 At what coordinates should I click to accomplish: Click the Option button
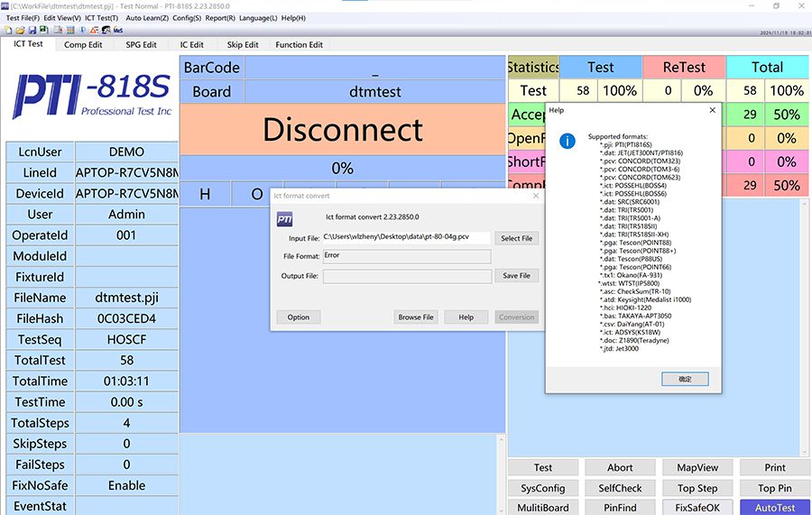click(299, 317)
